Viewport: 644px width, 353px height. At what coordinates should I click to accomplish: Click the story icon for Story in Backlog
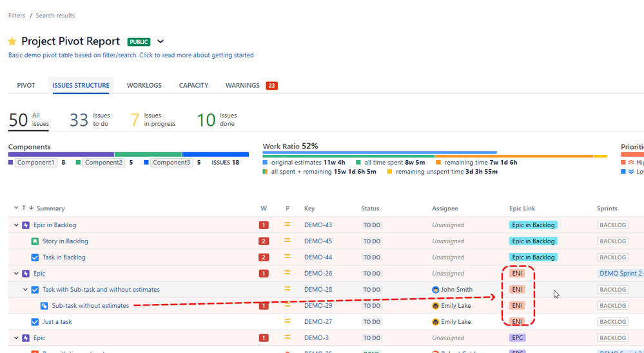pyautogui.click(x=35, y=241)
